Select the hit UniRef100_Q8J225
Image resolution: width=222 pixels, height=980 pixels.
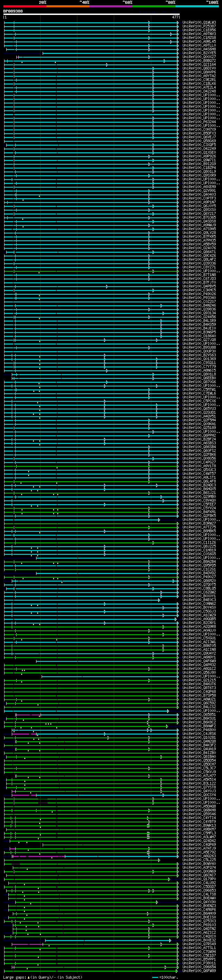pos(199,546)
